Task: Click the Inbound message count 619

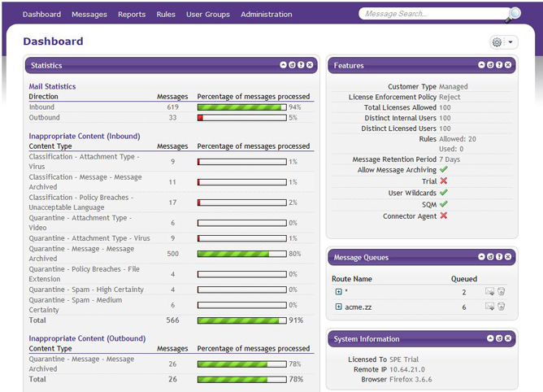Action: tap(173, 107)
